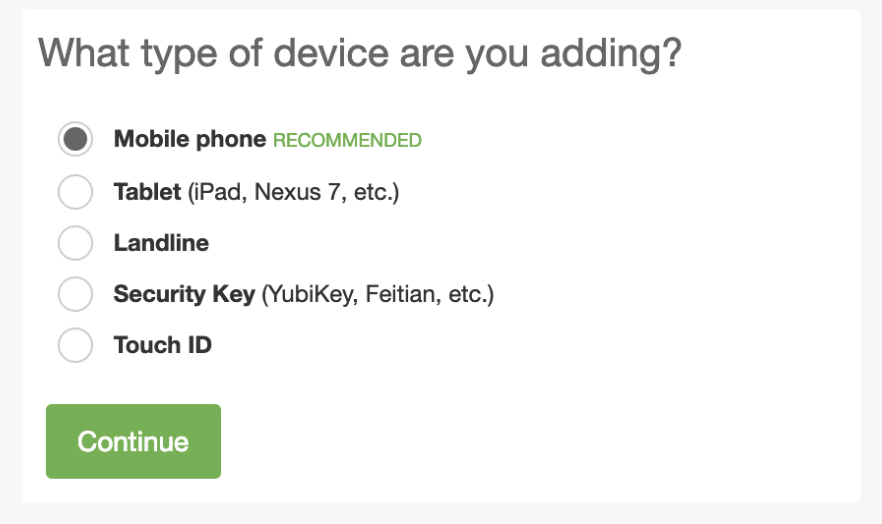Select the Mobile phone radio button
Screen dimensions: 882x524
pyautogui.click(x=75, y=139)
